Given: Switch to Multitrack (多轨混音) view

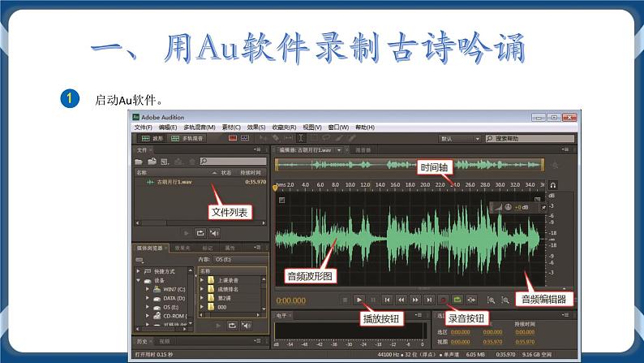Looking at the screenshot, I should (x=187, y=139).
